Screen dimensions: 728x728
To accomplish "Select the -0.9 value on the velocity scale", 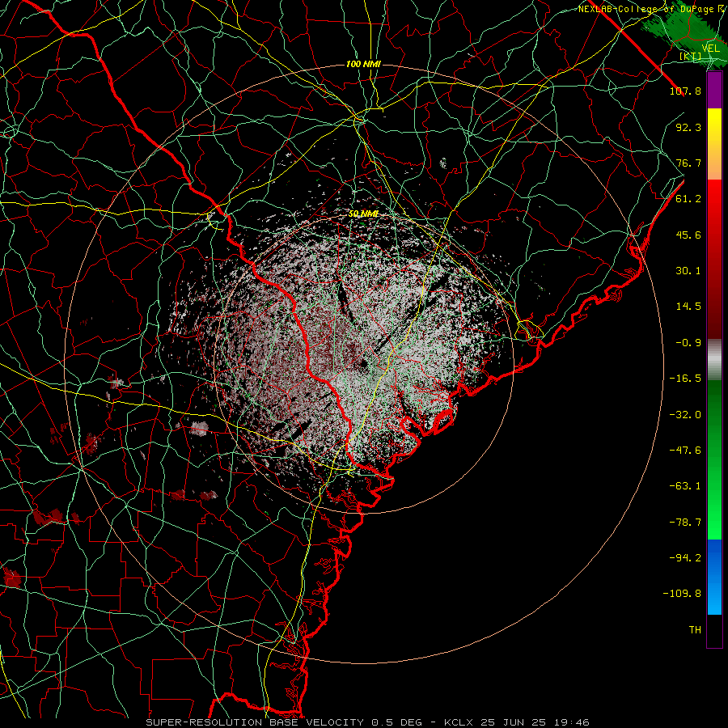I will tap(688, 343).
